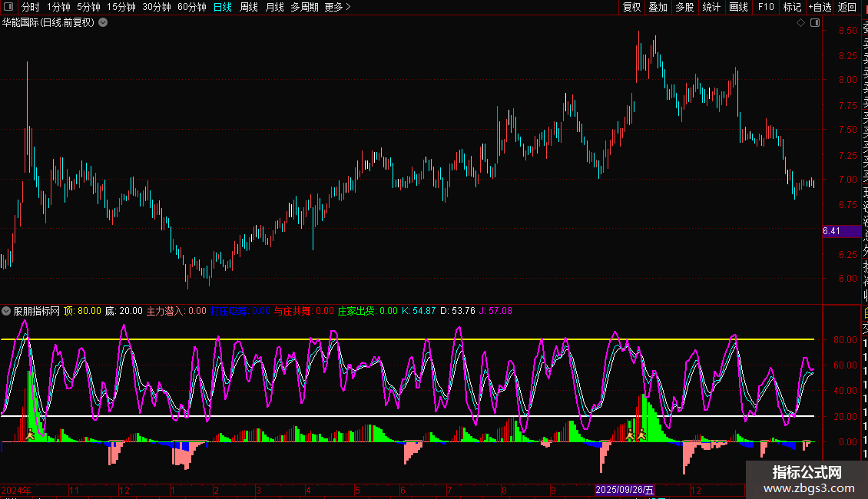Click the 顶: 80.00 indicator value
The height and width of the screenshot is (499, 868).
click(82, 311)
